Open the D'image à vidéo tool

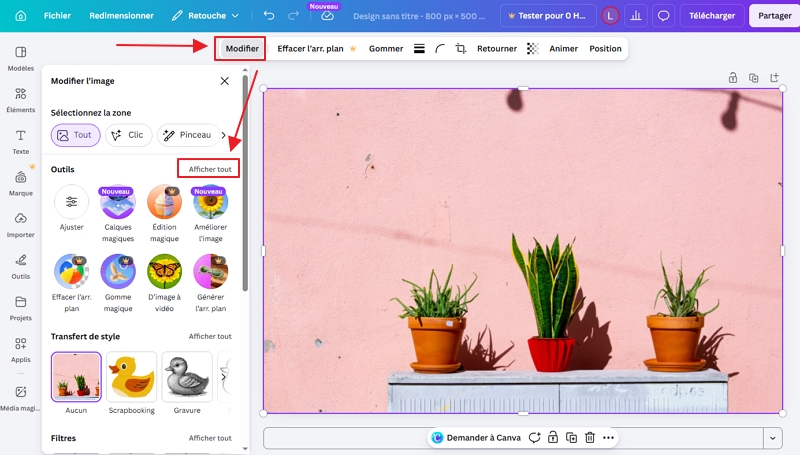click(x=164, y=284)
